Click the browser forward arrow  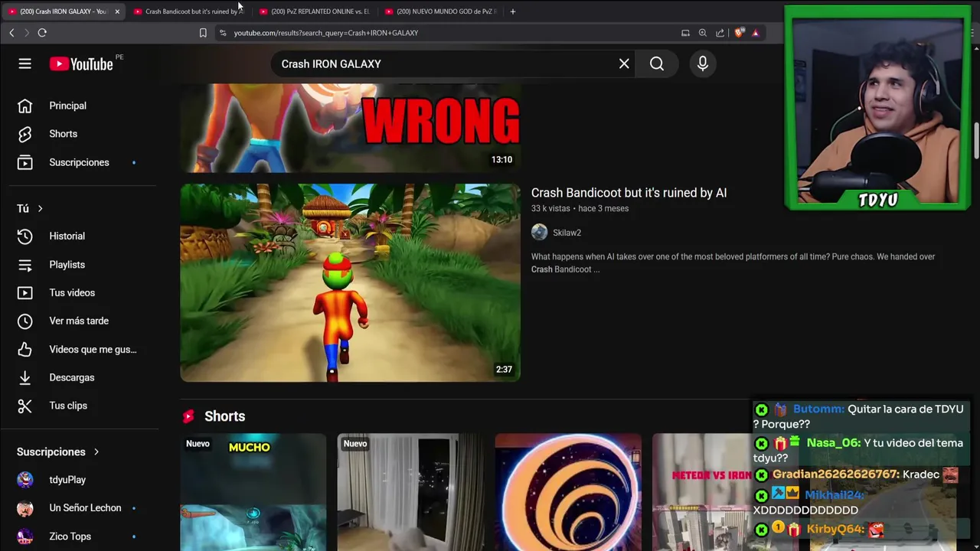(x=27, y=33)
